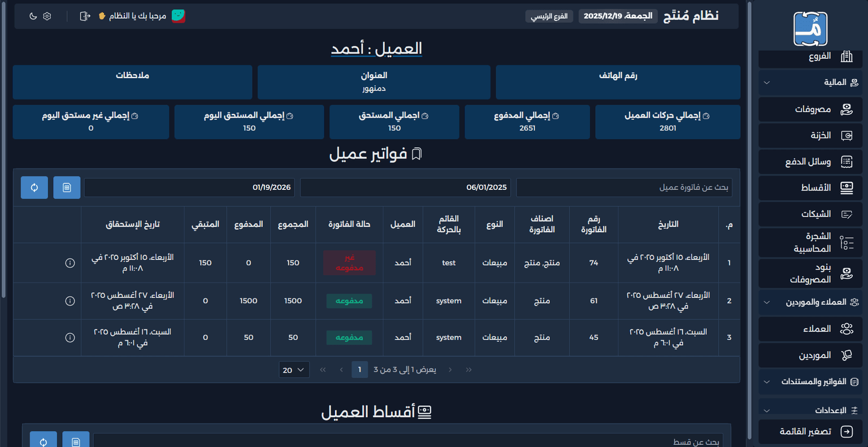View details of invoice number 74
This screenshot has height=447, width=868.
[x=70, y=262]
